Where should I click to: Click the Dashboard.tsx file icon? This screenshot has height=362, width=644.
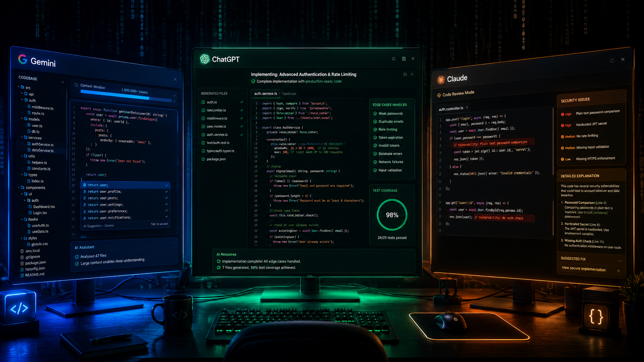tap(30, 207)
